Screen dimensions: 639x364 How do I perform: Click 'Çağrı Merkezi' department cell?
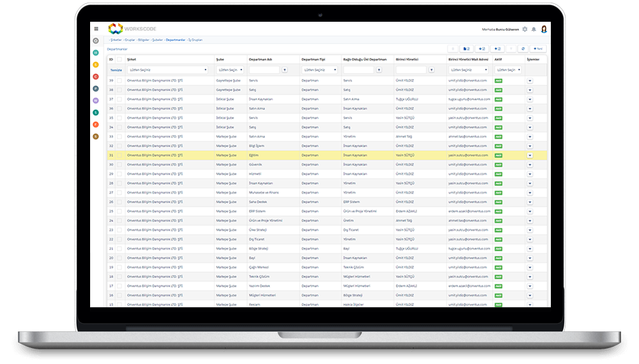(259, 268)
